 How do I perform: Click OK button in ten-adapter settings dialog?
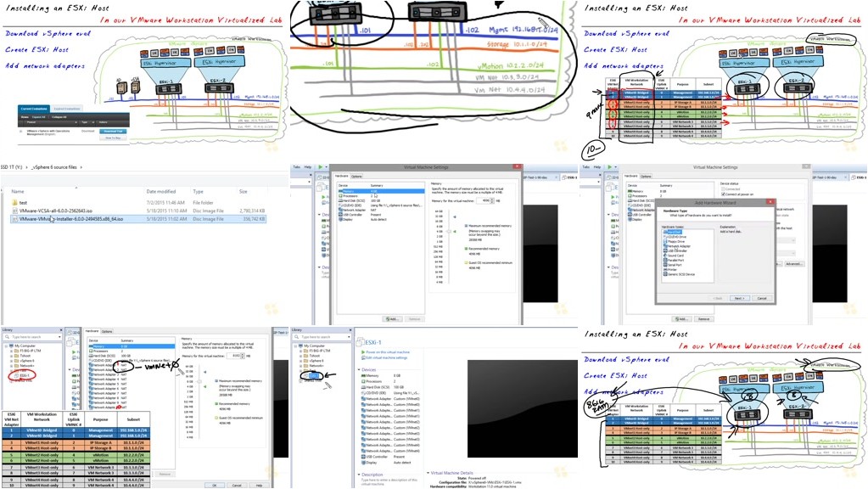(214, 485)
